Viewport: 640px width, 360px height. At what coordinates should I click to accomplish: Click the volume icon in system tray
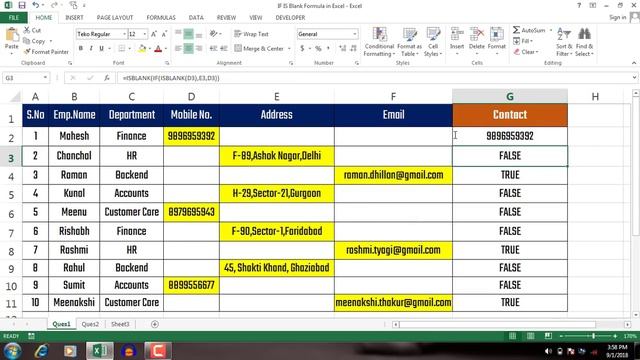548,351
